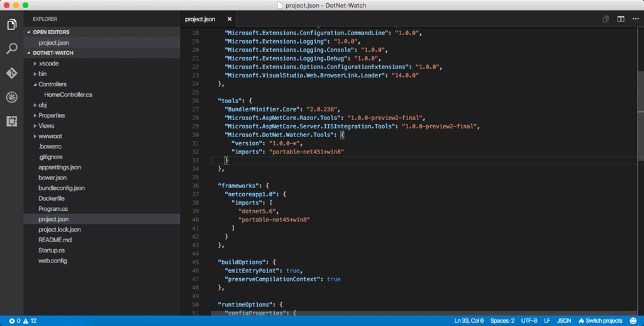The width and height of the screenshot is (644, 326).
Task: Open the Git source control view
Action: pos(11,73)
